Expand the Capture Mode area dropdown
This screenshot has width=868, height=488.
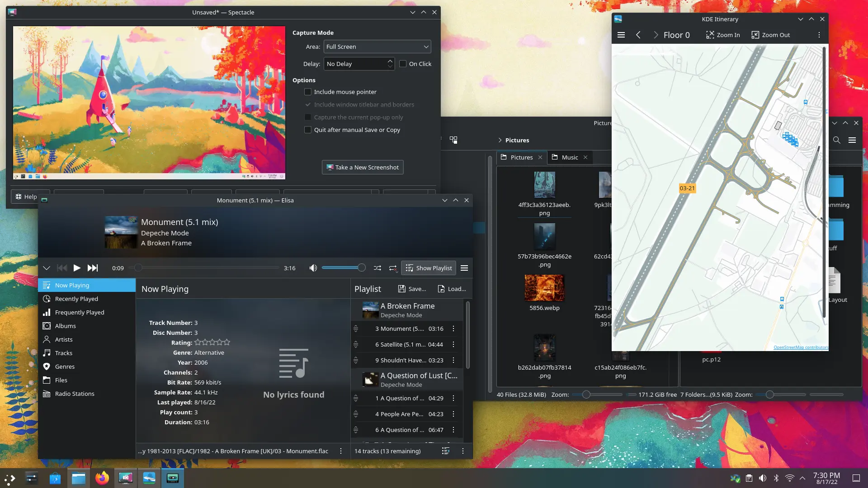coord(376,47)
